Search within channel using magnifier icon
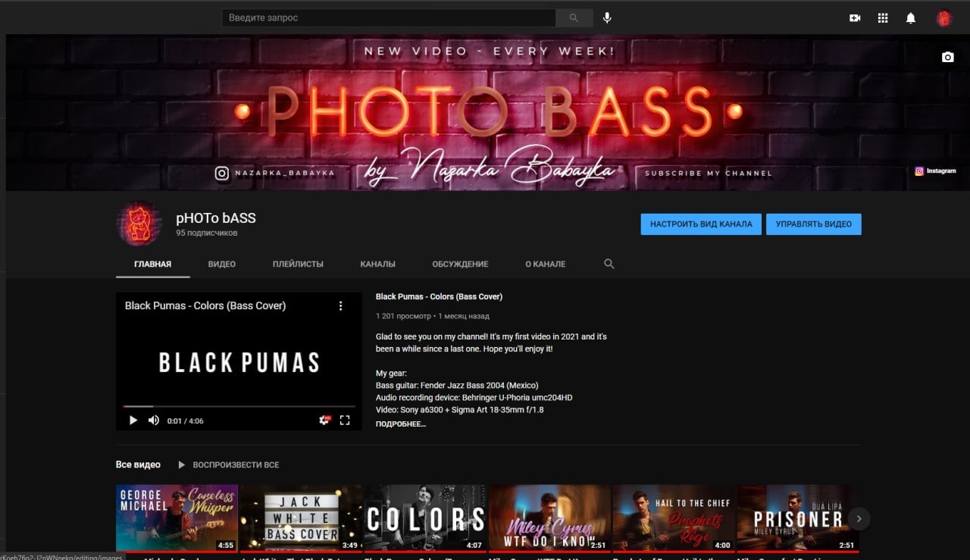 tap(609, 264)
